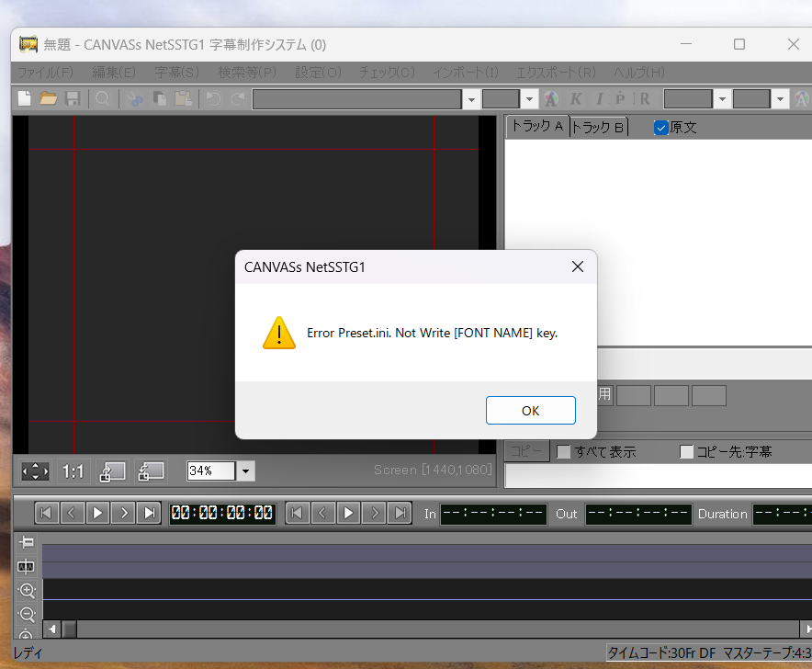Click the timeline zoom in magnifier
This screenshot has width=812, height=669.
point(27,591)
